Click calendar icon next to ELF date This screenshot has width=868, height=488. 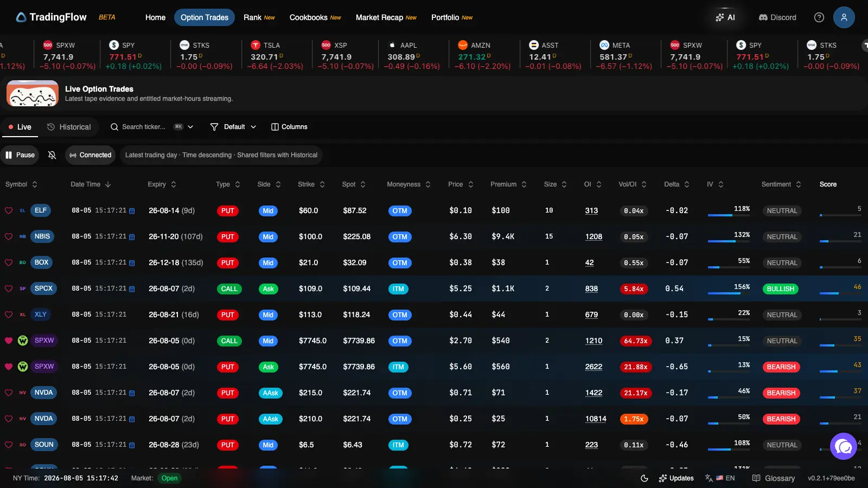(132, 211)
